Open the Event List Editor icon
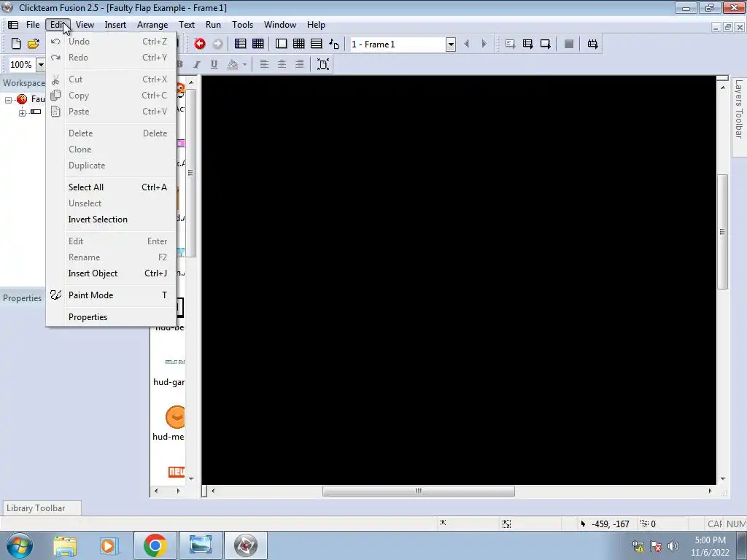 tap(317, 44)
